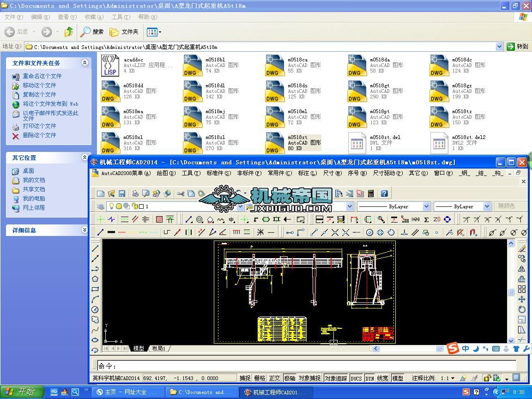Image resolution: width=532 pixels, height=399 pixels.
Task: Toggle 捕捉 snap mode in status bar
Action: click(245, 378)
